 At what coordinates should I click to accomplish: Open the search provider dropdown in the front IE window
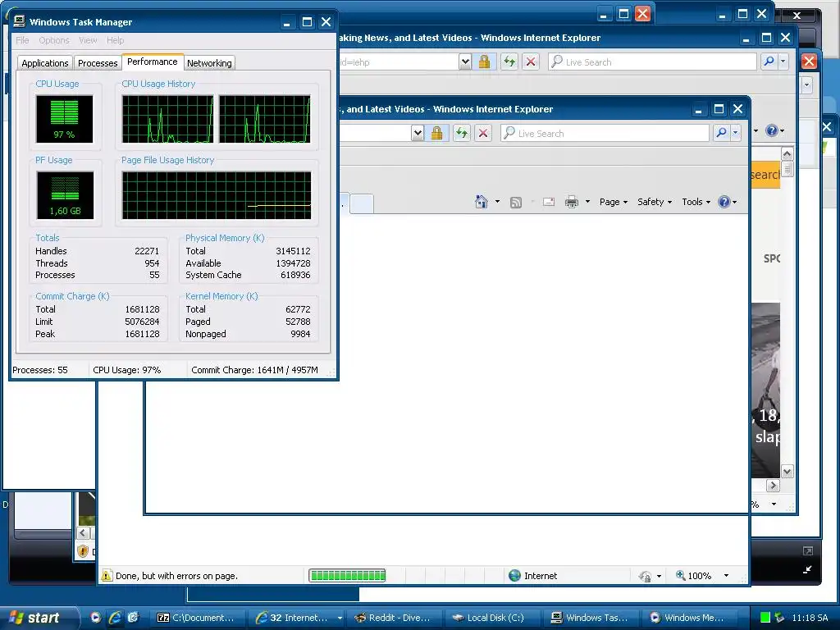(735, 132)
